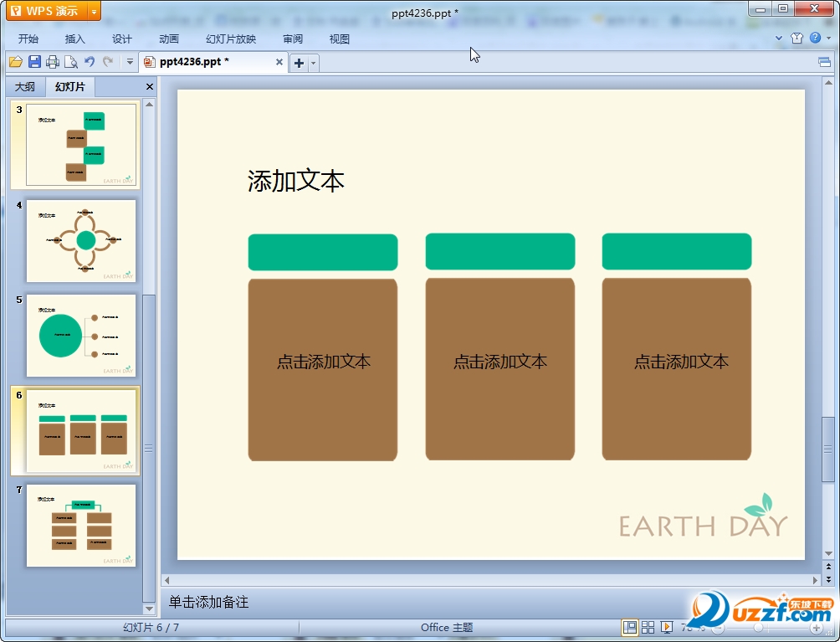Viewport: 840px width, 642px height.
Task: Click the Open file folder icon
Action: pos(15,62)
